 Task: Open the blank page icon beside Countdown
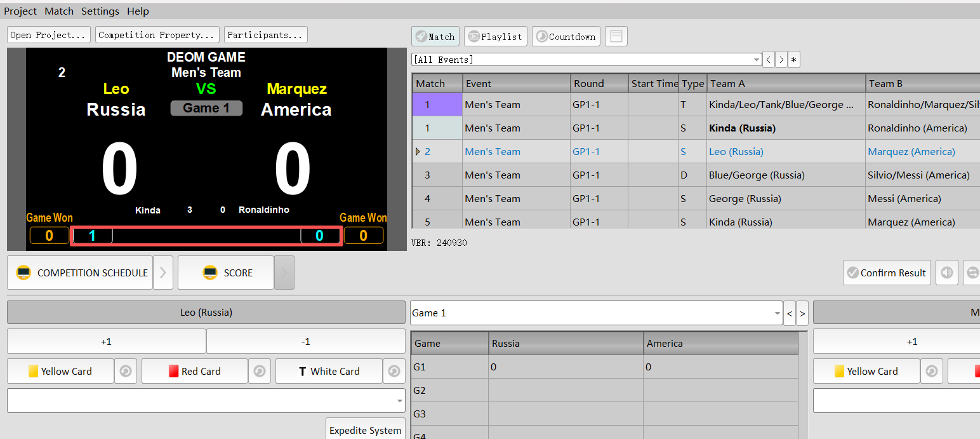coord(616,36)
